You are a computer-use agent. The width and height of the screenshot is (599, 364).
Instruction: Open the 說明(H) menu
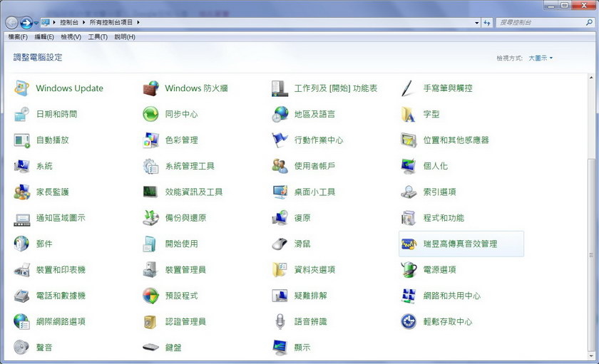tap(125, 37)
